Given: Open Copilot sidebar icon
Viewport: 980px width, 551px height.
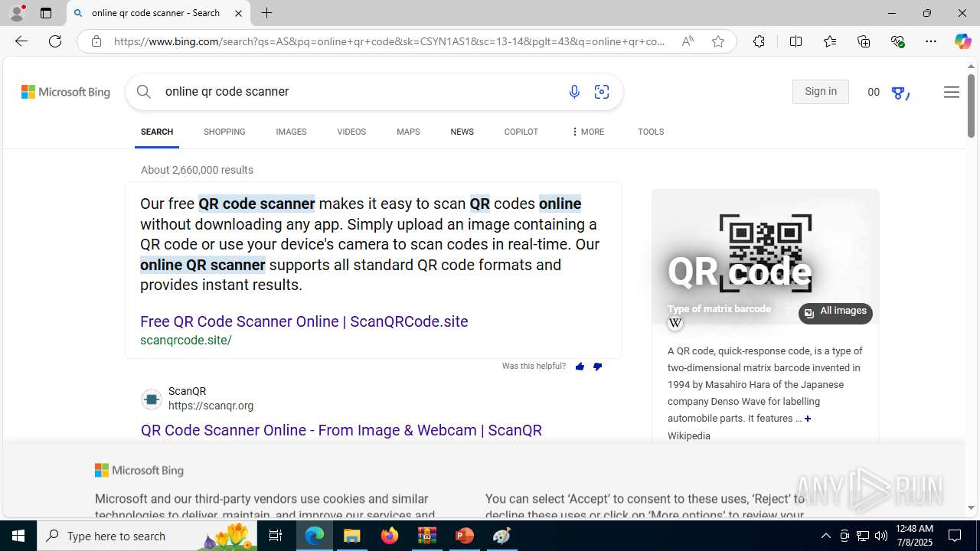Looking at the screenshot, I should [962, 41].
